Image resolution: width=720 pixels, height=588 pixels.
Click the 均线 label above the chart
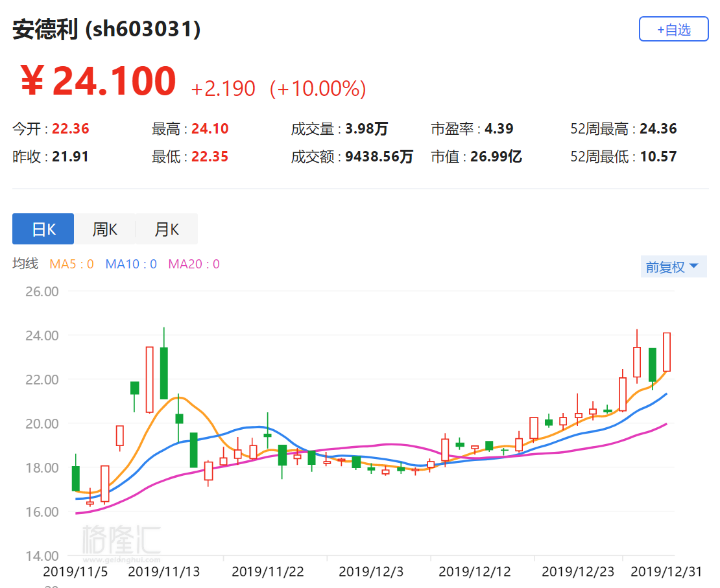(x=25, y=263)
